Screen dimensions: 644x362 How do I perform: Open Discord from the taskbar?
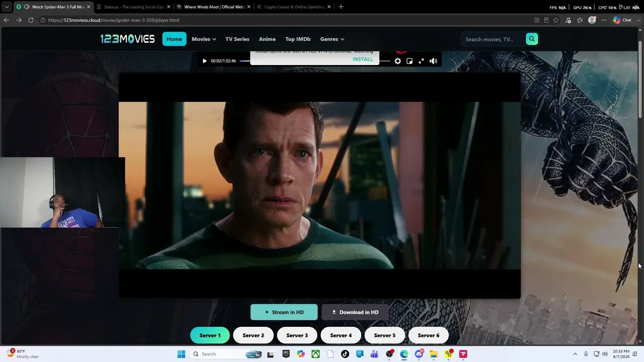coord(419,354)
